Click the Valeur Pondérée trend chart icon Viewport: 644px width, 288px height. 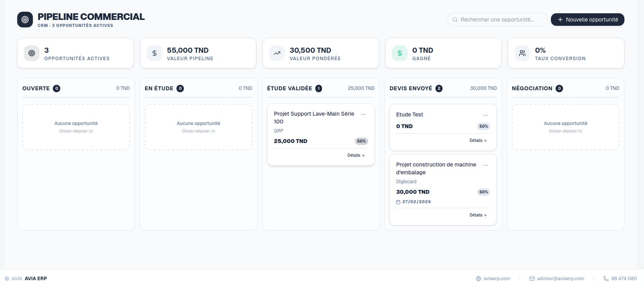click(x=277, y=53)
